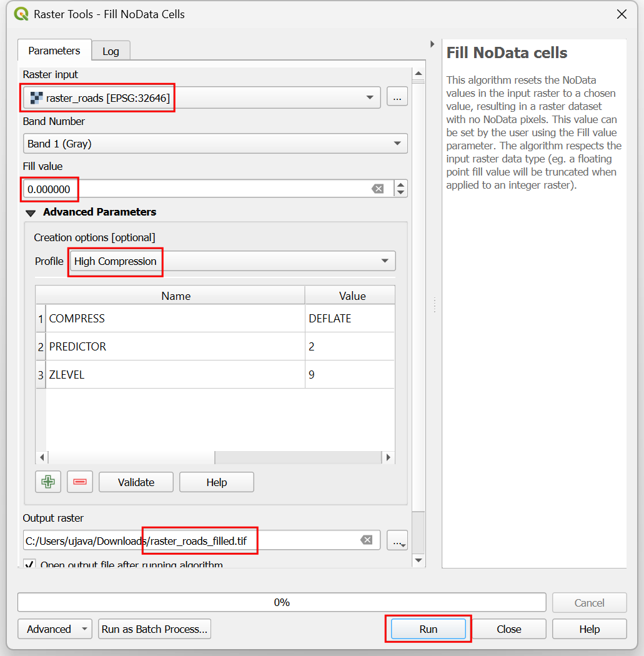Click the red minus remove-row icon
Screen dimensions: 644x656
coord(79,482)
